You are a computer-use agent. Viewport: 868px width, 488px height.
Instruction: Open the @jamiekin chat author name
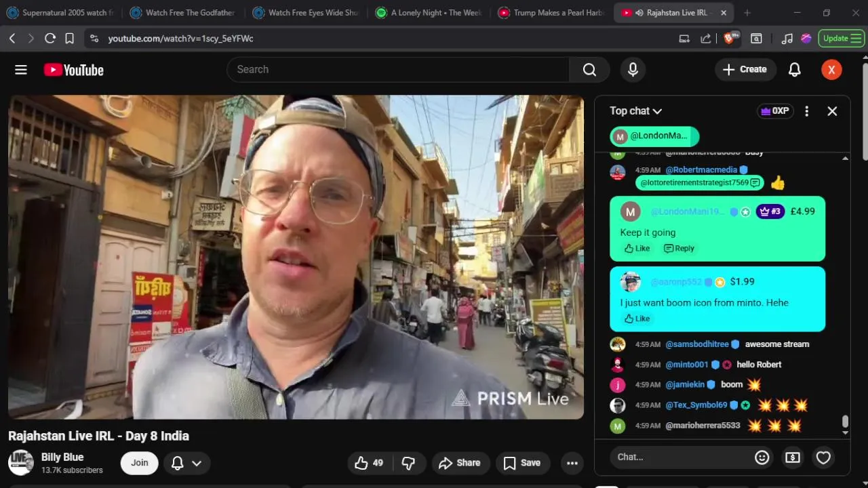pos(685,385)
